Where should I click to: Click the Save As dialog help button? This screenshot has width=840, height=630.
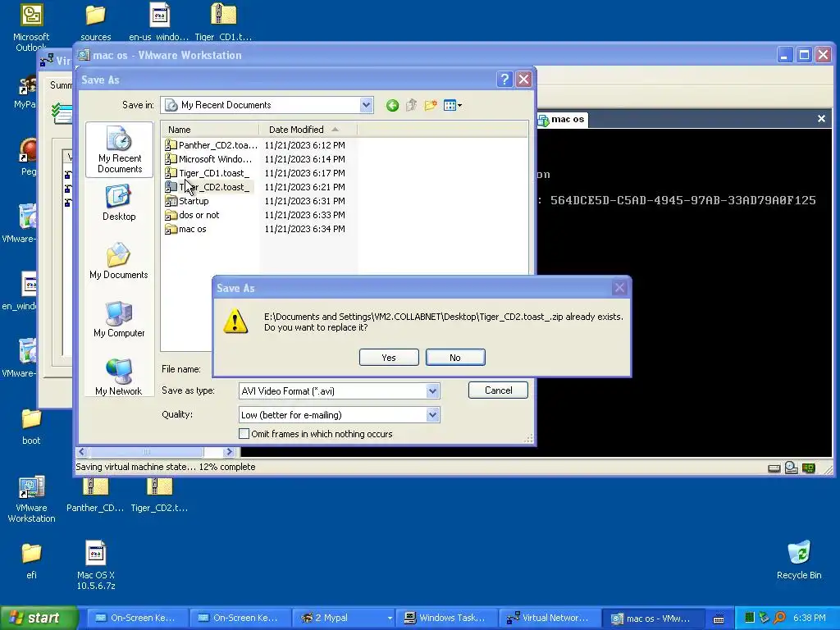(504, 80)
